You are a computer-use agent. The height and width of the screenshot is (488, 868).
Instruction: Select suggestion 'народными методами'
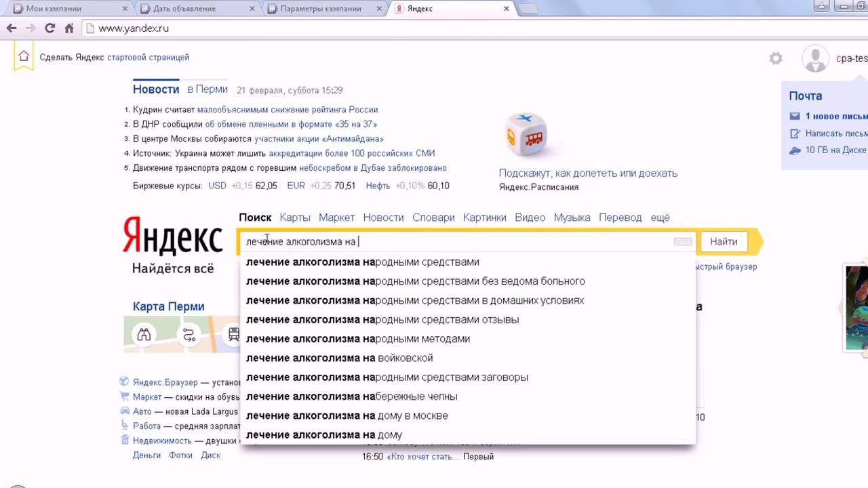tap(468, 339)
